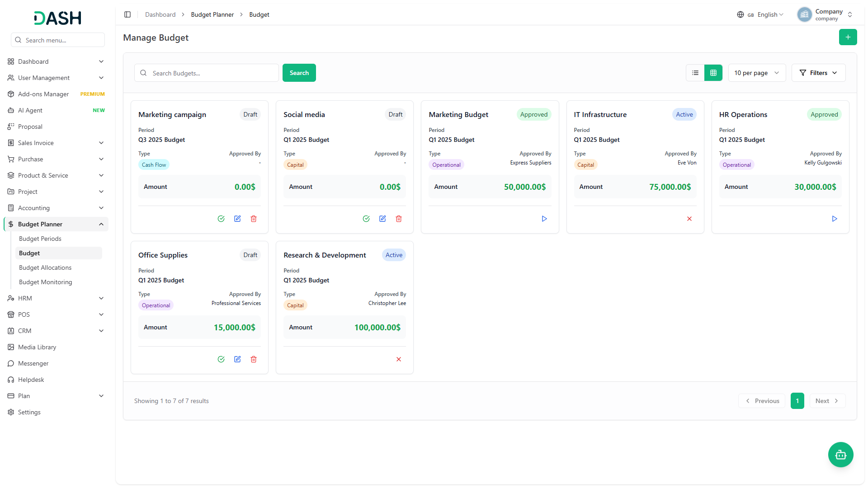This screenshot has height=488, width=868.
Task: Open Messenger in the sidebar
Action: pos(56,363)
